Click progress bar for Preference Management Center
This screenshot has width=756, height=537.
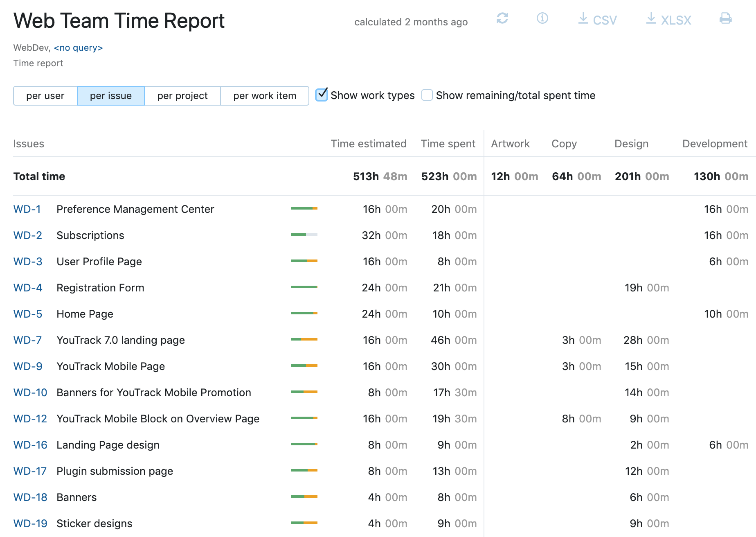(304, 209)
